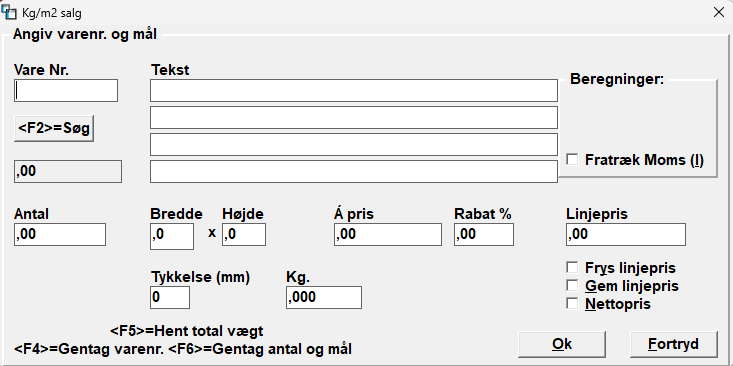Click the greyed ,00 field under Søg
733x366 pixels.
pyautogui.click(x=68, y=172)
